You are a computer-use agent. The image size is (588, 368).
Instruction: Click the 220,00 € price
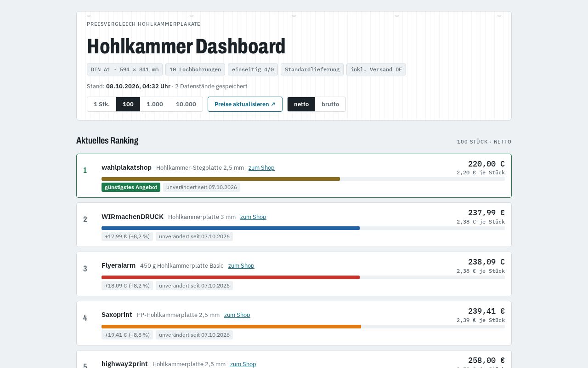(x=486, y=164)
